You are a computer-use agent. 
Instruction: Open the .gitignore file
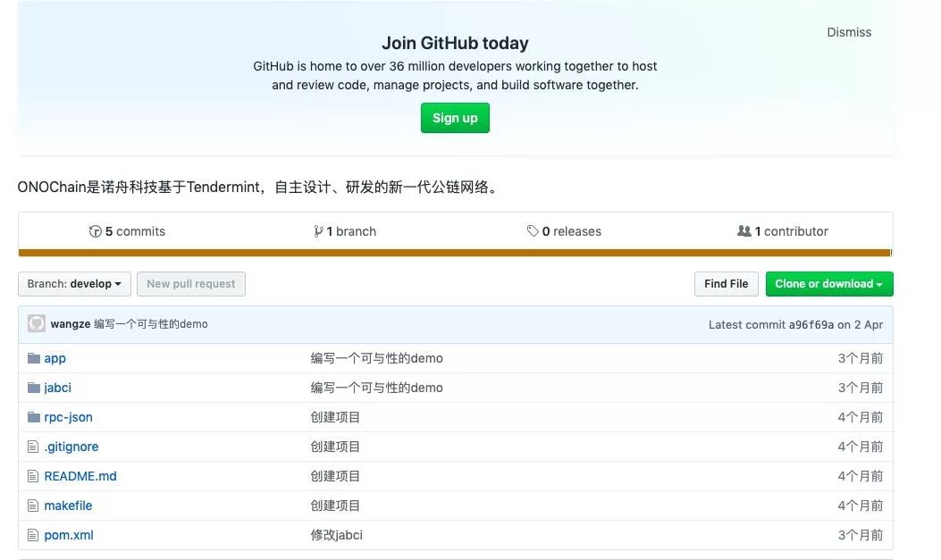point(71,447)
